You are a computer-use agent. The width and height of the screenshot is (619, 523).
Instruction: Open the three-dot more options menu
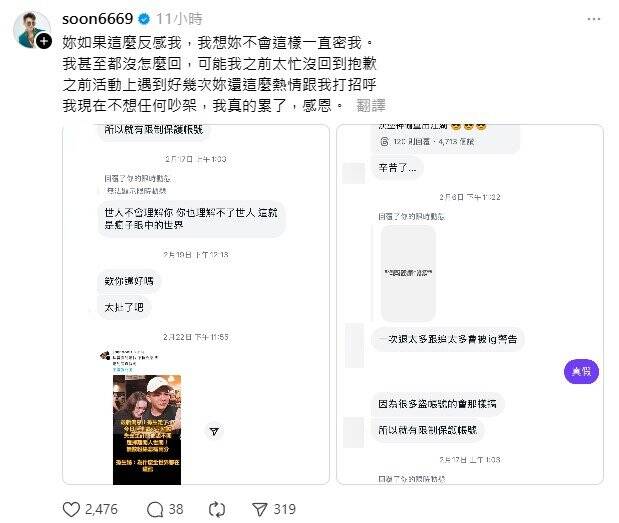tap(593, 19)
